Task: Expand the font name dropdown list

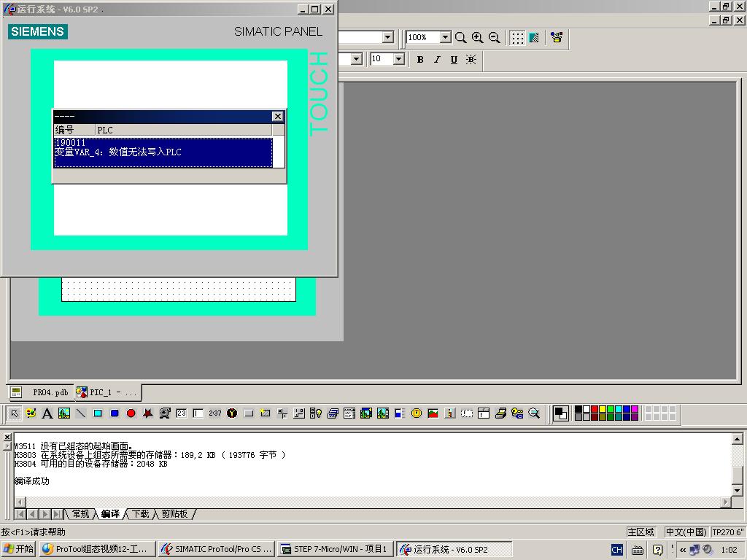Action: pos(357,60)
